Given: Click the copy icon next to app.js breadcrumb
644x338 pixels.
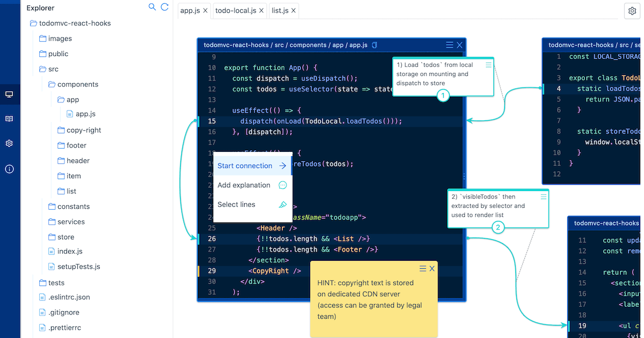Looking at the screenshot, I should pos(374,45).
